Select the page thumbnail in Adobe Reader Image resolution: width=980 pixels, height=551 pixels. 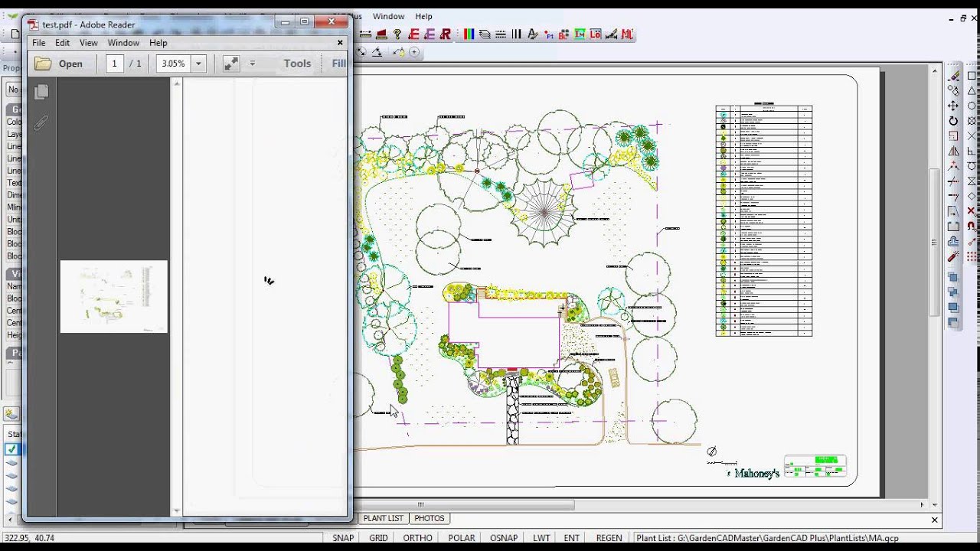point(113,297)
